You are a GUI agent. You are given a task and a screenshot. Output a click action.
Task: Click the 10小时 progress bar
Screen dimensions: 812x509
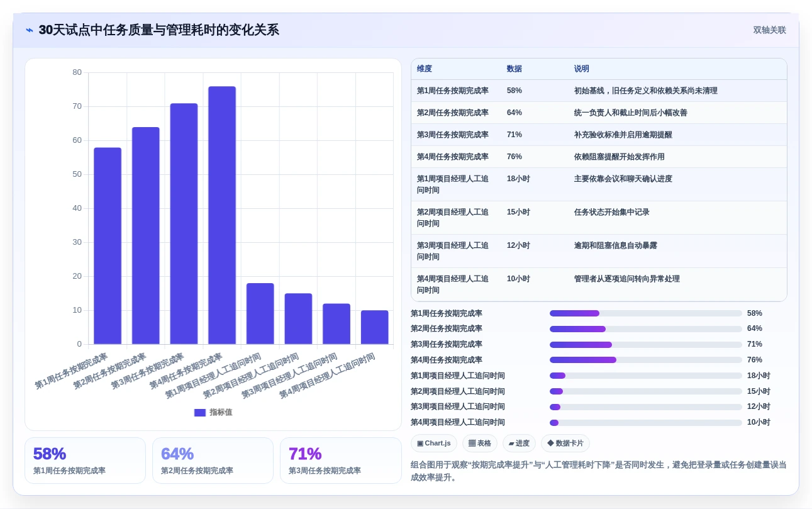coord(646,423)
